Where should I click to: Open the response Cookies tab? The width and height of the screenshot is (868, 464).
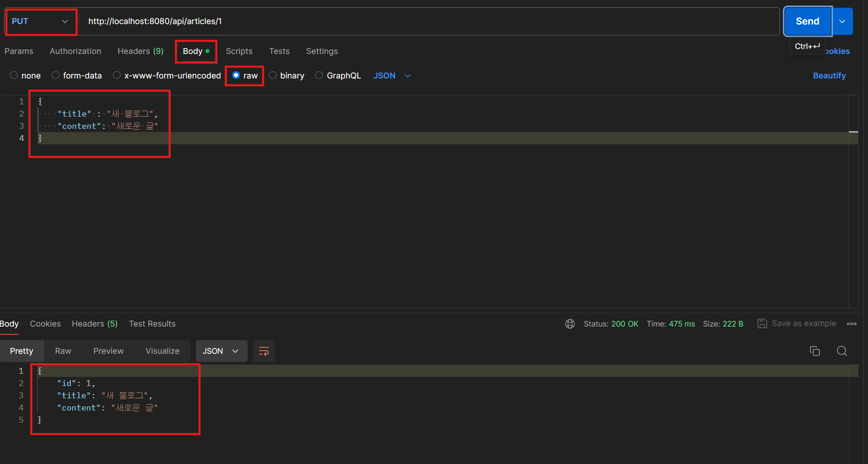[x=45, y=324]
